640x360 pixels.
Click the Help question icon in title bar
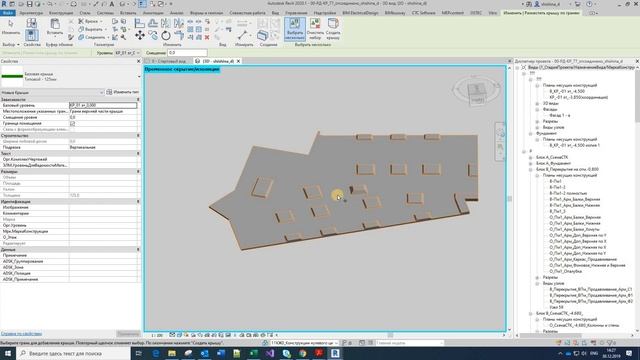(589, 4)
